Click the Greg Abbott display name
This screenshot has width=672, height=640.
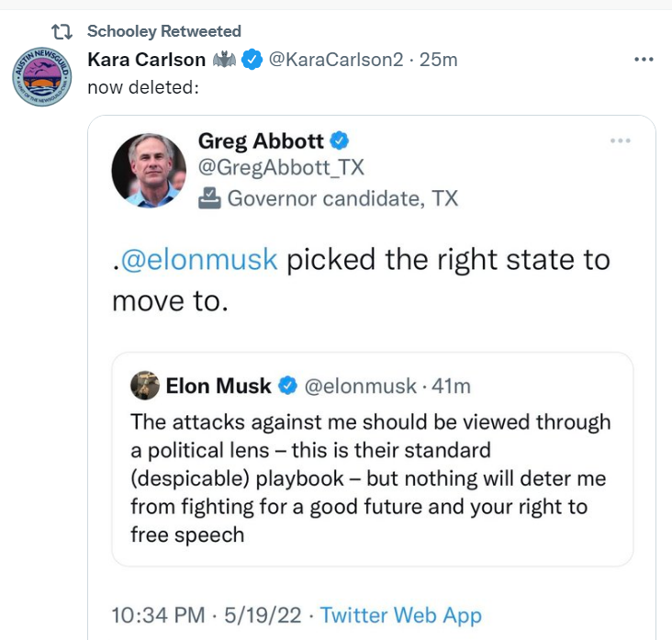[x=261, y=141]
